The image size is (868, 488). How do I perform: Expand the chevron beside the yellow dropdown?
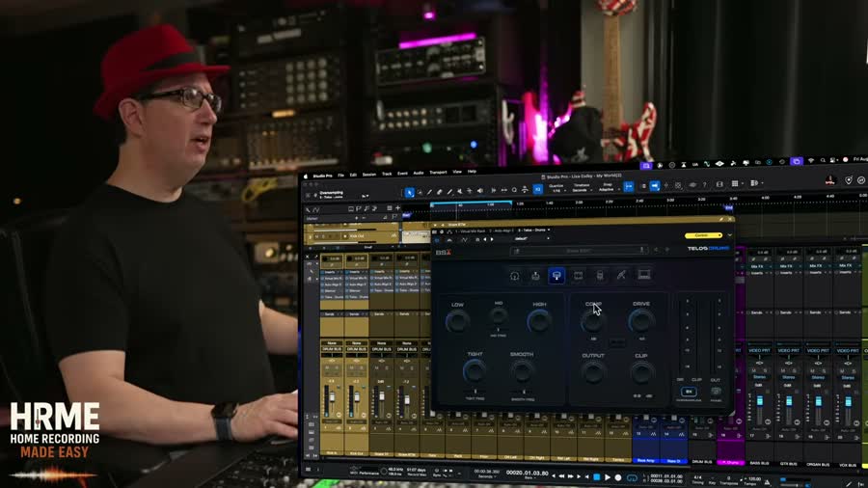pos(730,235)
